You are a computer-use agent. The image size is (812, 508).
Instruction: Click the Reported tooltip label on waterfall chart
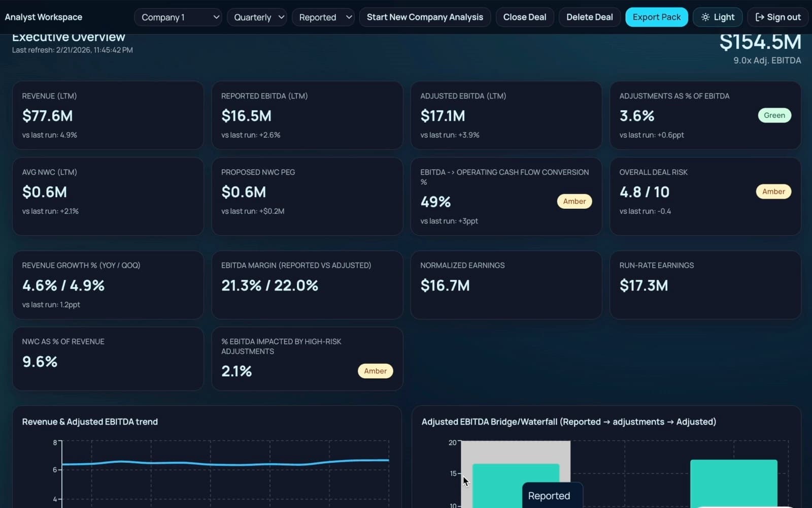tap(549, 496)
